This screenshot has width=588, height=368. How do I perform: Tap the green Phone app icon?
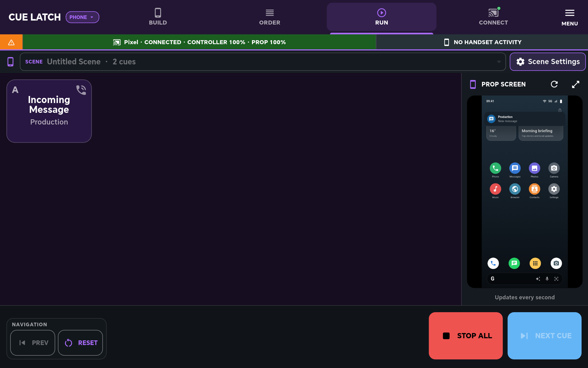pyautogui.click(x=495, y=168)
